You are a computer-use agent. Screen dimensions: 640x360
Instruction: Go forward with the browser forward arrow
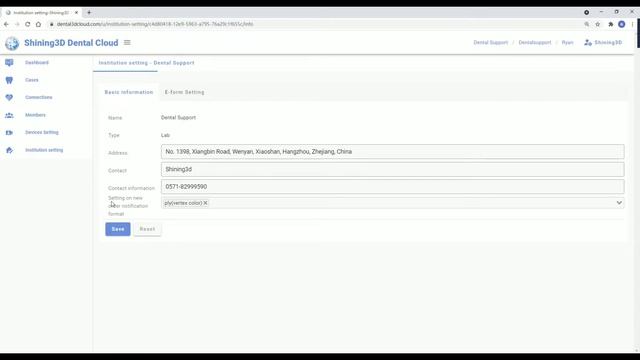(x=17, y=24)
